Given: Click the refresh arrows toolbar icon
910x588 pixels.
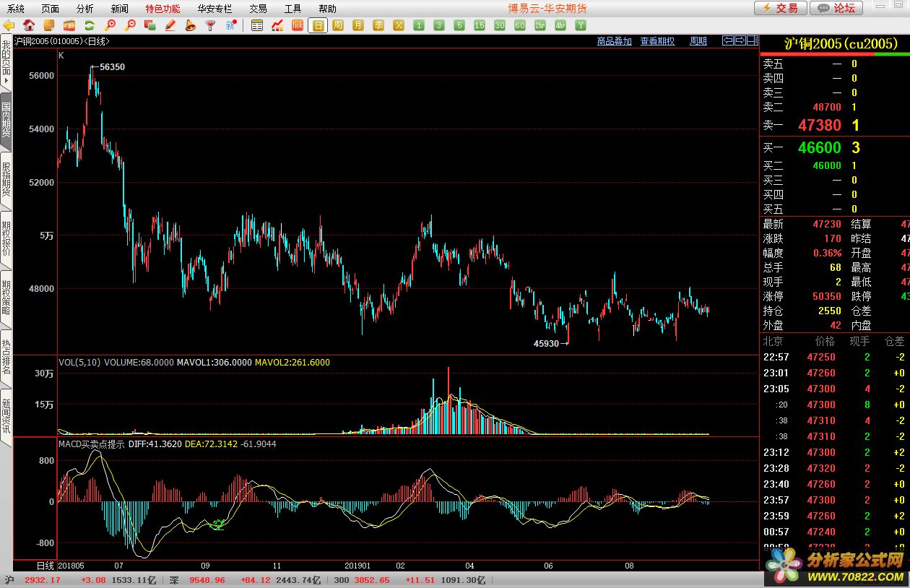Looking at the screenshot, I should pyautogui.click(x=90, y=26).
